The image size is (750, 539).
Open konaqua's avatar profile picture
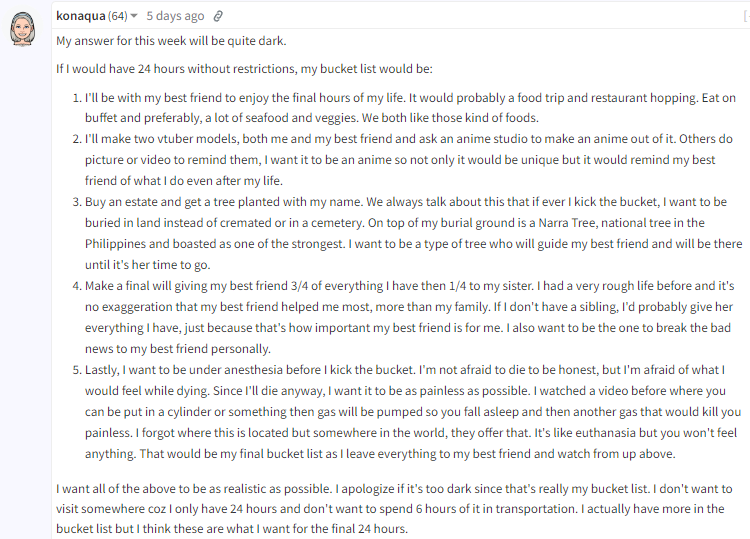[x=22, y=29]
